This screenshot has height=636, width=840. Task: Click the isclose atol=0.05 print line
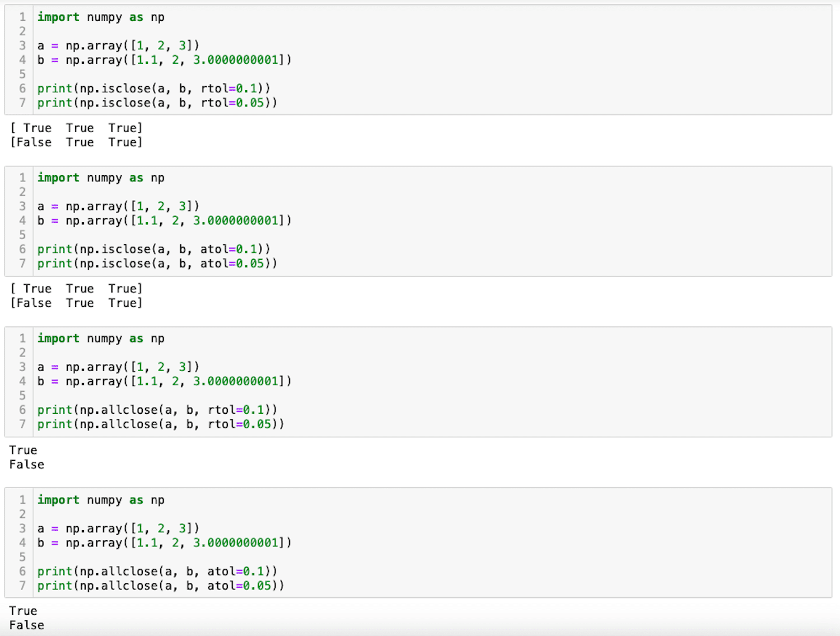tap(157, 264)
